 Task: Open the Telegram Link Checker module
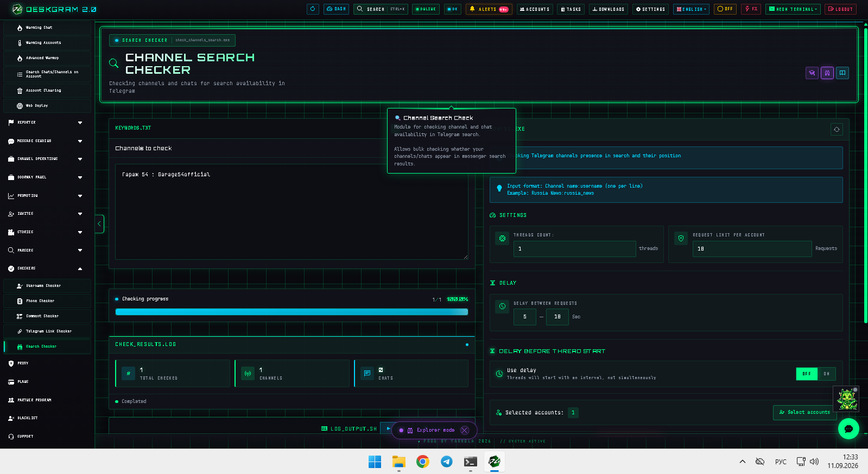tap(47, 331)
